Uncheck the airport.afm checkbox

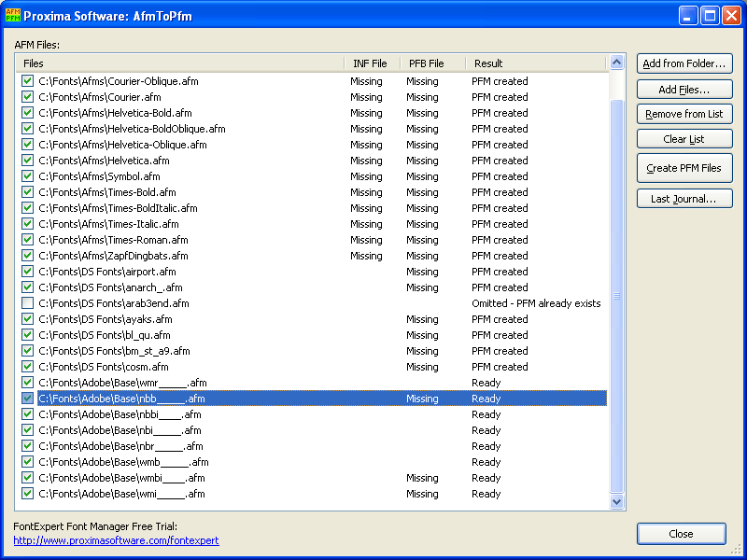tap(28, 272)
